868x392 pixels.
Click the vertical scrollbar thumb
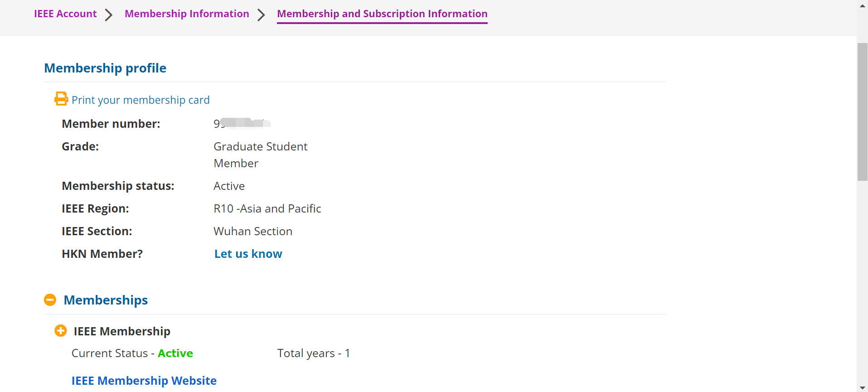862,112
